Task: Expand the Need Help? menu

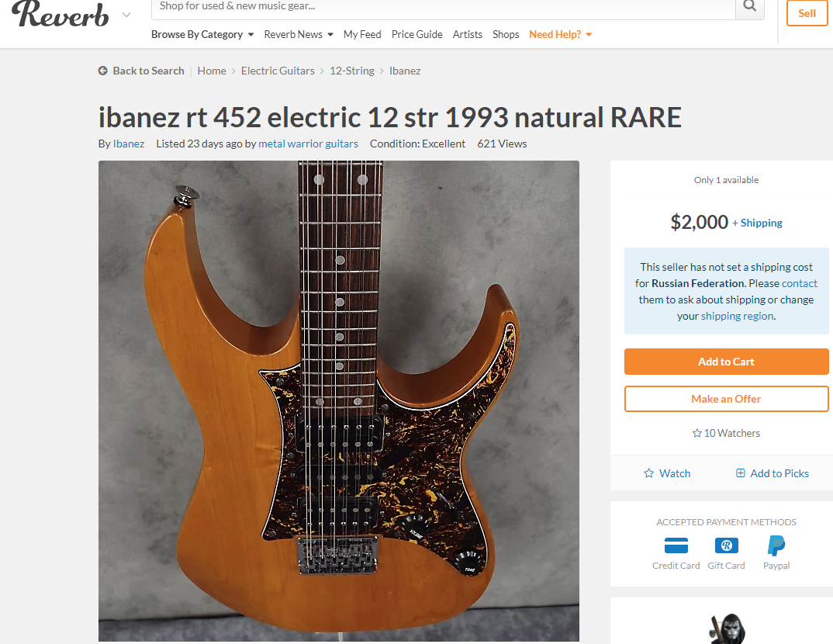Action: click(x=561, y=35)
